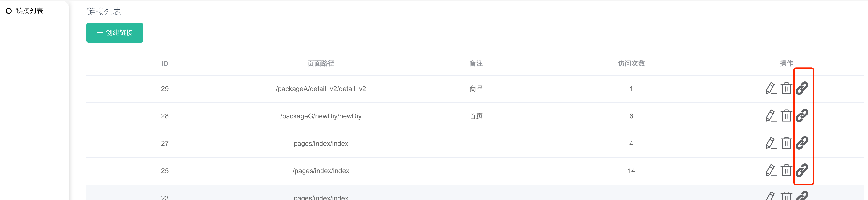The height and width of the screenshot is (200, 868).
Task: Click the 访问次数 column header
Action: tap(631, 63)
